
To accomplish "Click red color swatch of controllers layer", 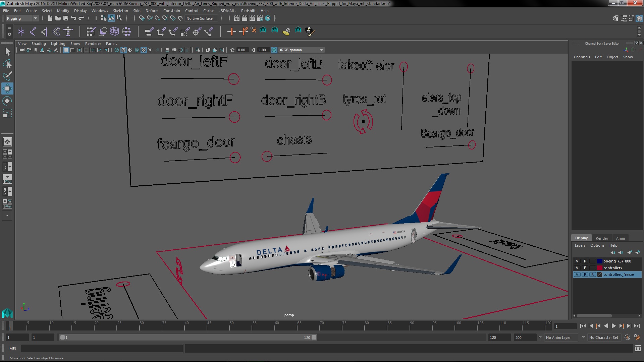I will coord(600,268).
